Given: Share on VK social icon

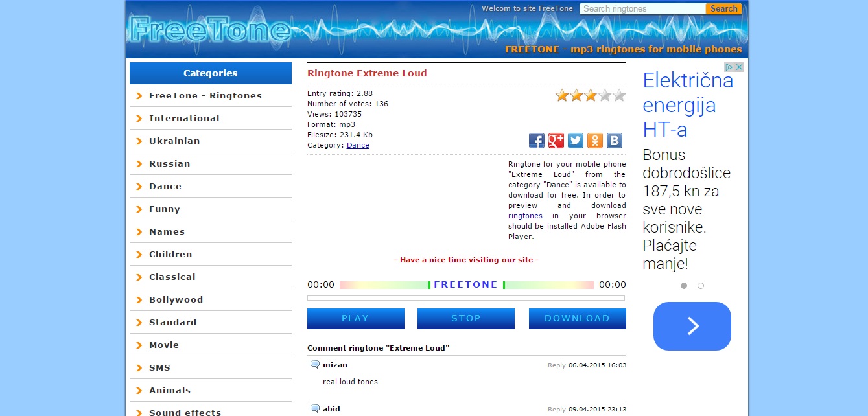Looking at the screenshot, I should click(615, 141).
